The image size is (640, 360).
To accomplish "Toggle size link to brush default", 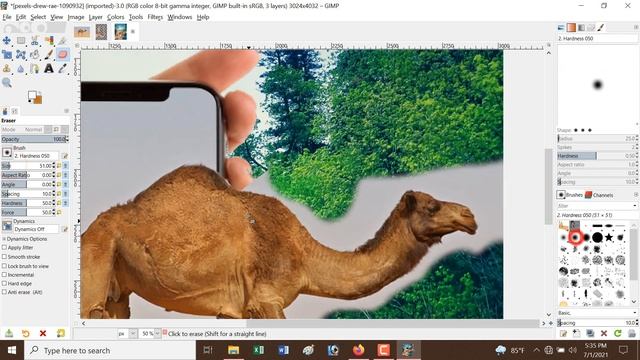I will tap(65, 166).
